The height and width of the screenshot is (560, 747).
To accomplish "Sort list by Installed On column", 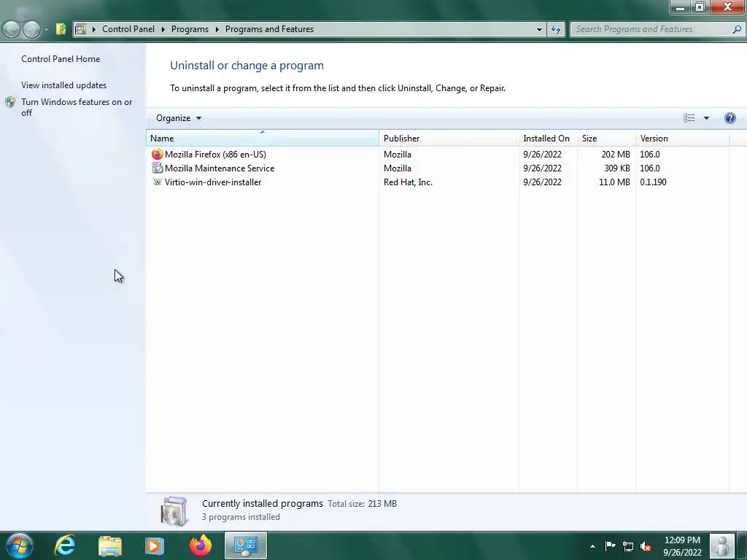I will click(x=548, y=138).
